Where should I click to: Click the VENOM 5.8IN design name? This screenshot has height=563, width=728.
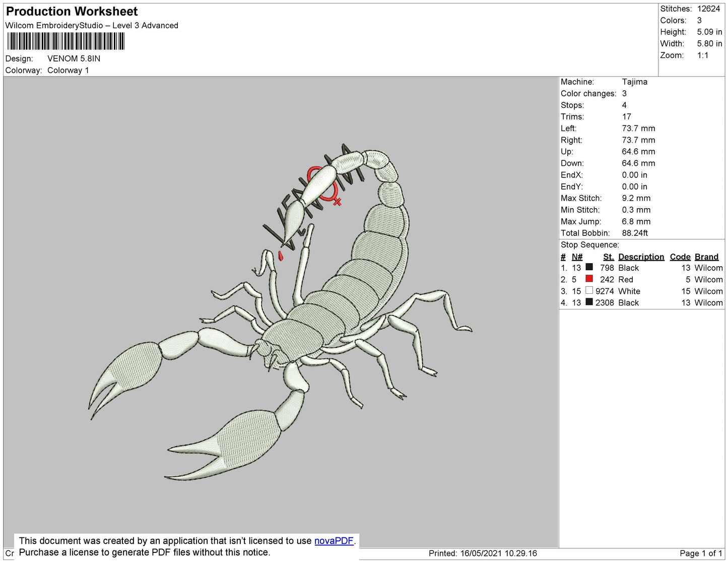coord(74,58)
